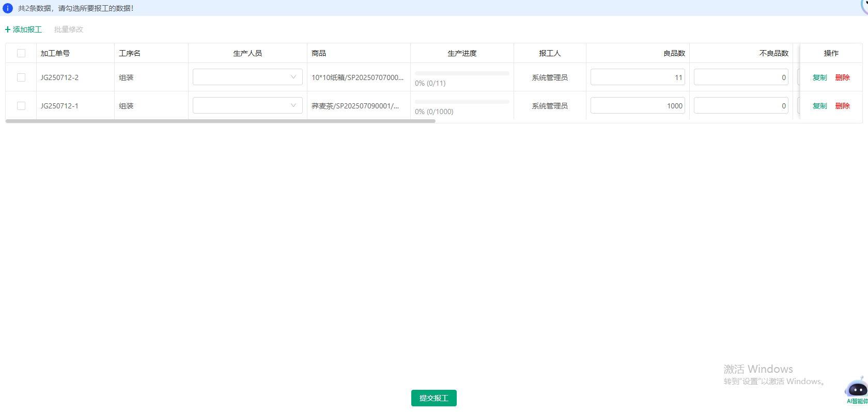This screenshot has width=868, height=412.
Task: Open 生产人员 dropdown for JG250712-2
Action: (247, 77)
